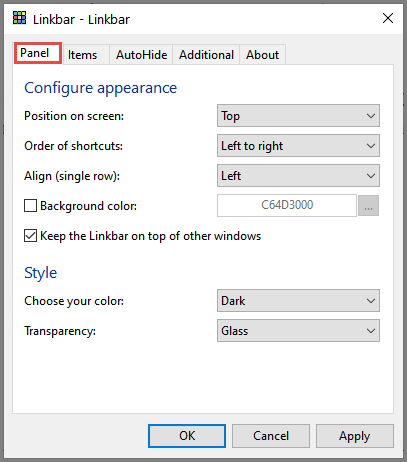The width and height of the screenshot is (407, 462).
Task: Confirm settings with the OK button
Action: coord(187,436)
